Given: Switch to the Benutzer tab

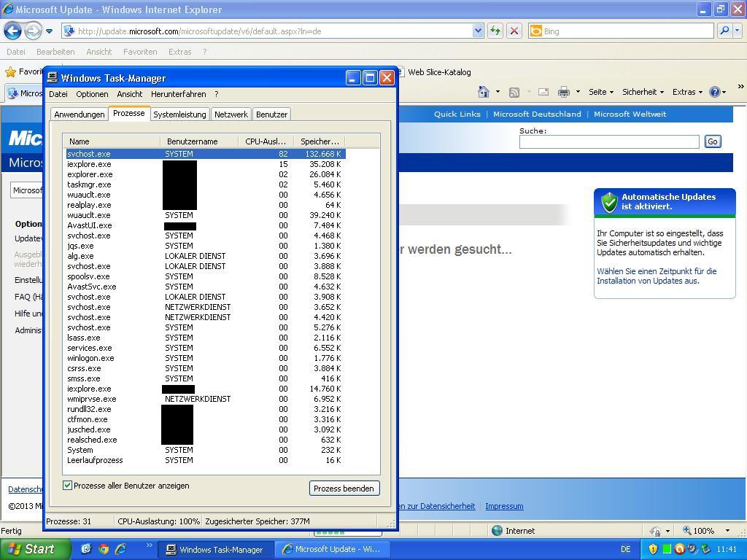Looking at the screenshot, I should [271, 114].
